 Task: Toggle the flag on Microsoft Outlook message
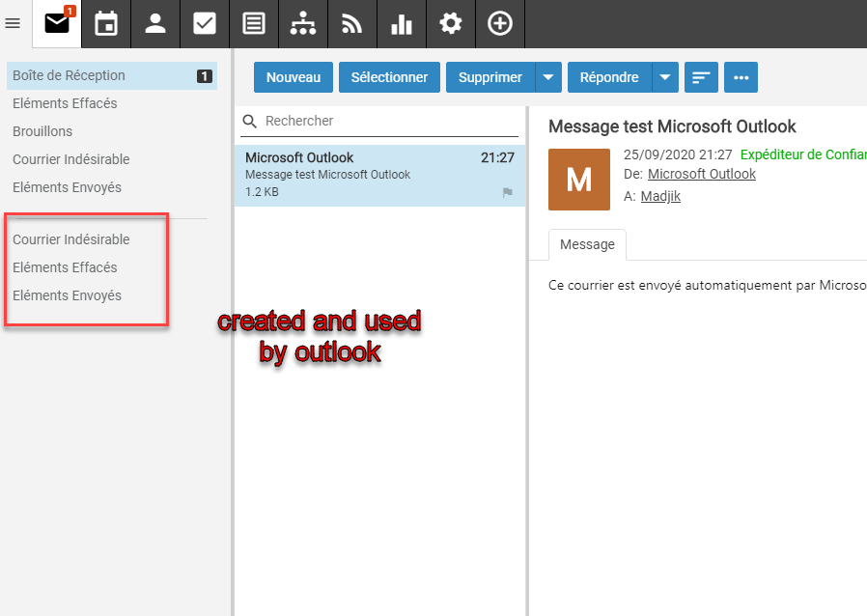tap(507, 193)
